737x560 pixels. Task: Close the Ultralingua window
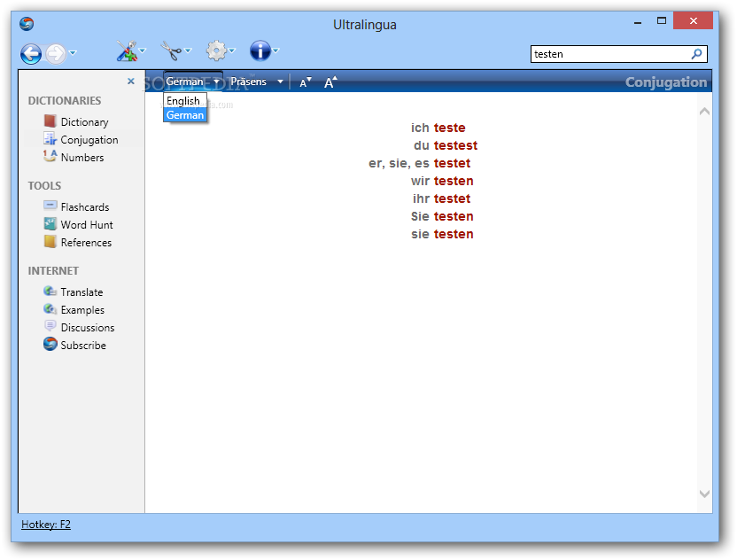(694, 20)
